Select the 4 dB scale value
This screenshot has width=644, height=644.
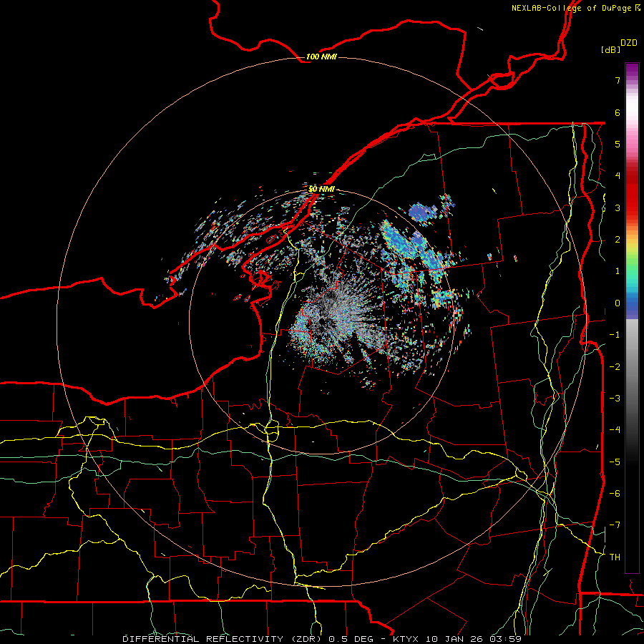tap(618, 176)
